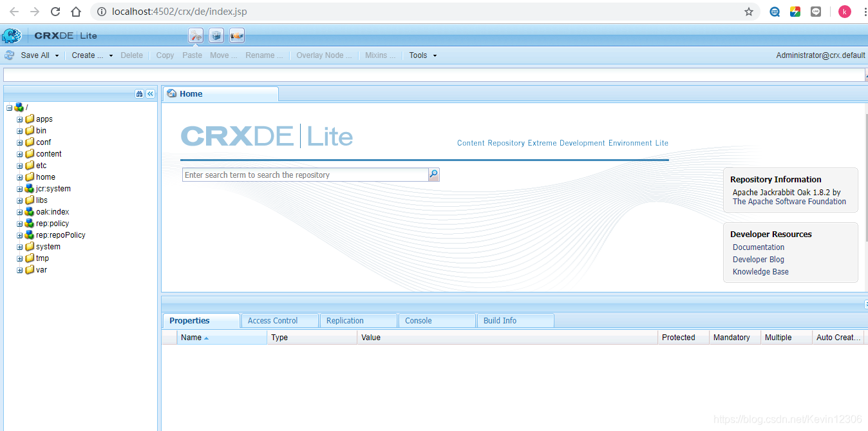
Task: Expand the apps folder
Action: click(x=19, y=119)
